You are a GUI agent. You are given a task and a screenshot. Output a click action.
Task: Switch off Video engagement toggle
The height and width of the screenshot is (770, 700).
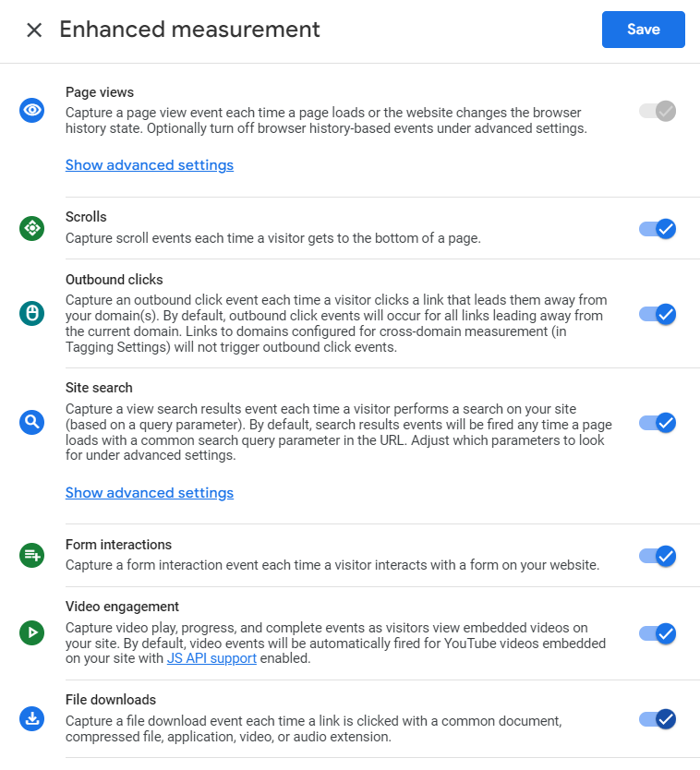[x=658, y=633]
